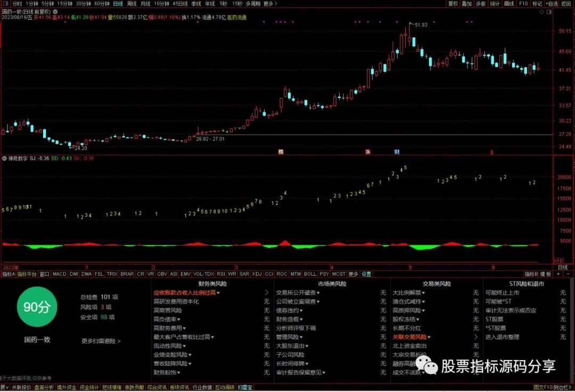Open 更多扫雷避险 link
The width and height of the screenshot is (575, 392).
point(101,341)
